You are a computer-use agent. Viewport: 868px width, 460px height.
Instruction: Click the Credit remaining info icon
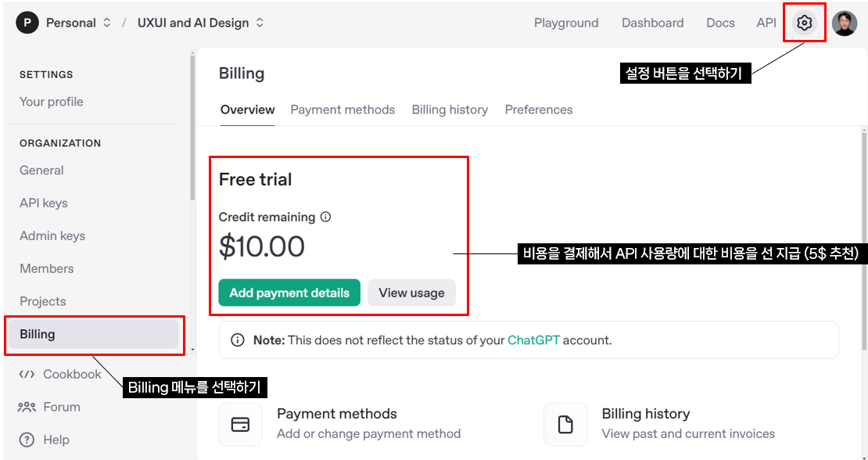tap(326, 217)
